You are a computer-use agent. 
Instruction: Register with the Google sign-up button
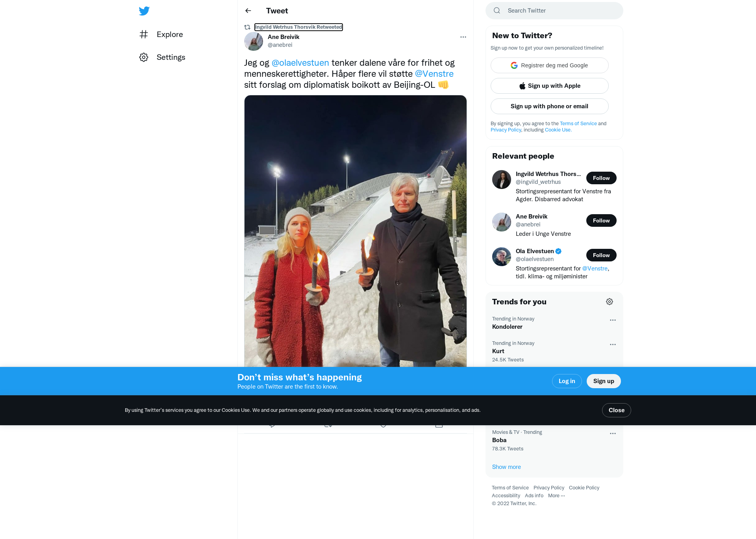tap(550, 65)
